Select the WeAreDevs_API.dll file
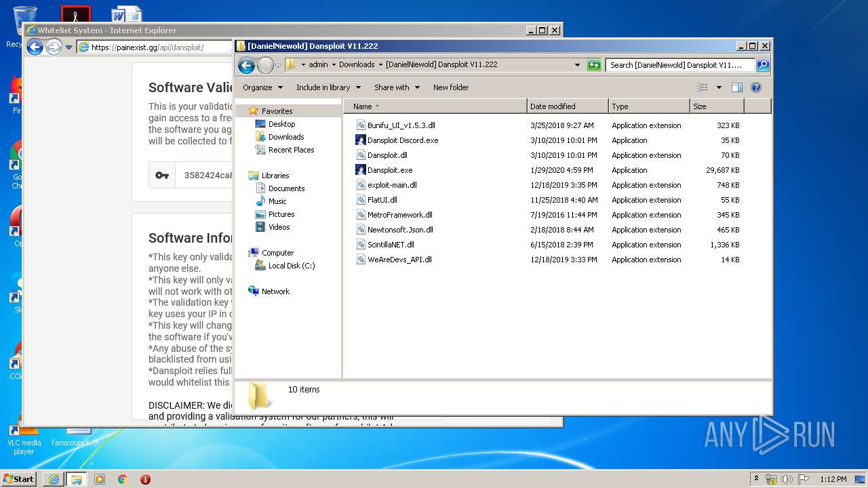Screen dimensions: 868x488 (x=399, y=260)
